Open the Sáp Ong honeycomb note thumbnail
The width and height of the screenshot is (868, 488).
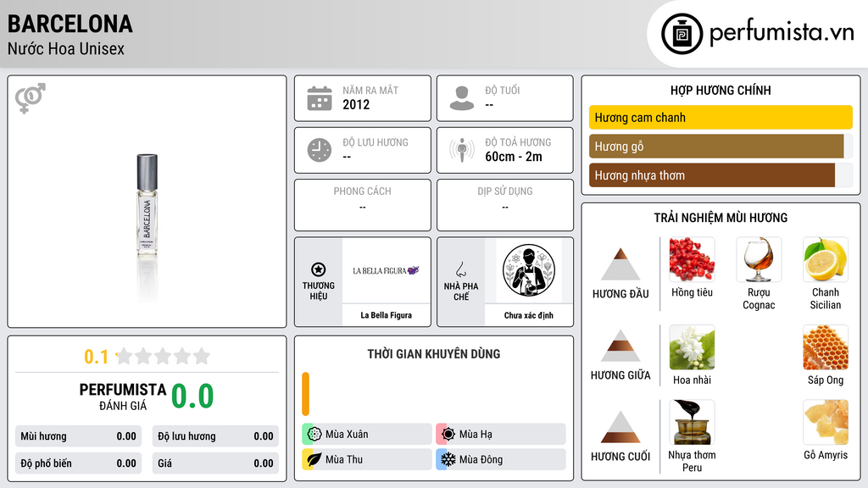click(x=826, y=347)
